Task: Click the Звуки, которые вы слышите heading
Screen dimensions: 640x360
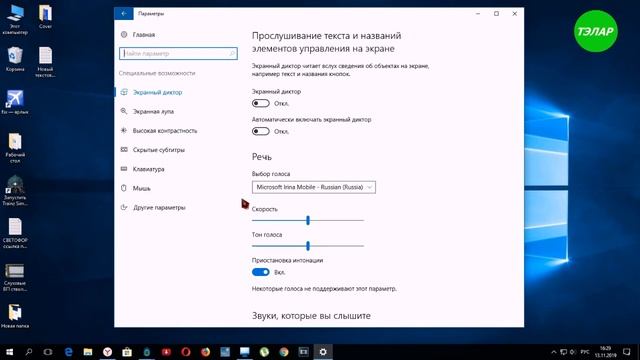Action: tap(311, 316)
